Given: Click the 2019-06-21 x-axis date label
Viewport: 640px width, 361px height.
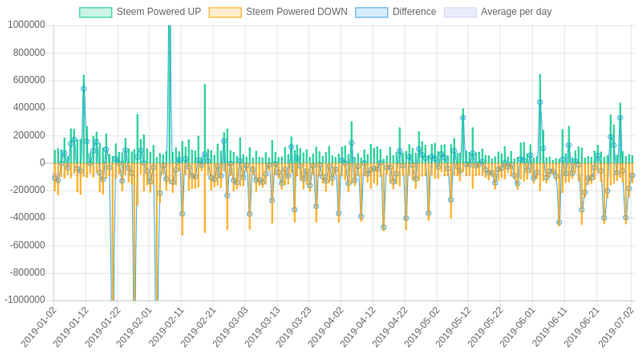Looking at the screenshot, I should pos(582,328).
